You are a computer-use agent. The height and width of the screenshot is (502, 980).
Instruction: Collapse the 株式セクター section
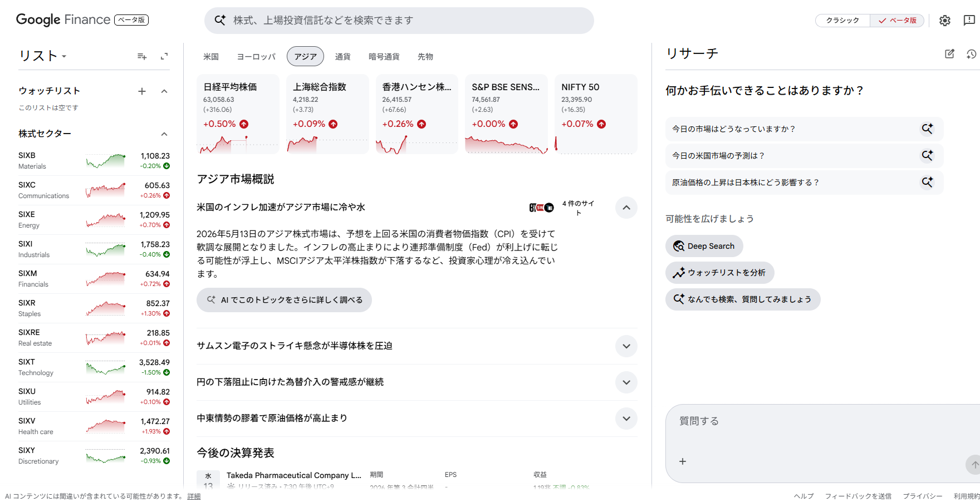tap(164, 134)
